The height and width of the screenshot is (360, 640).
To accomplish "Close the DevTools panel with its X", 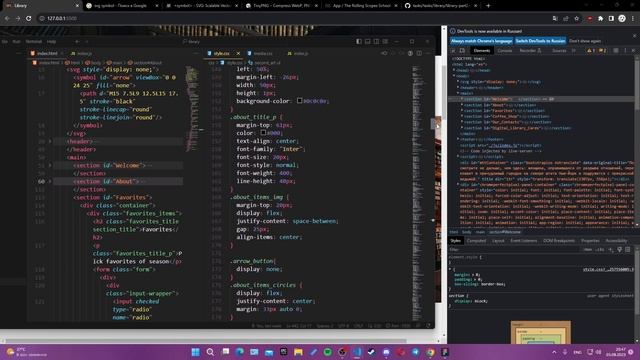I will (x=633, y=51).
